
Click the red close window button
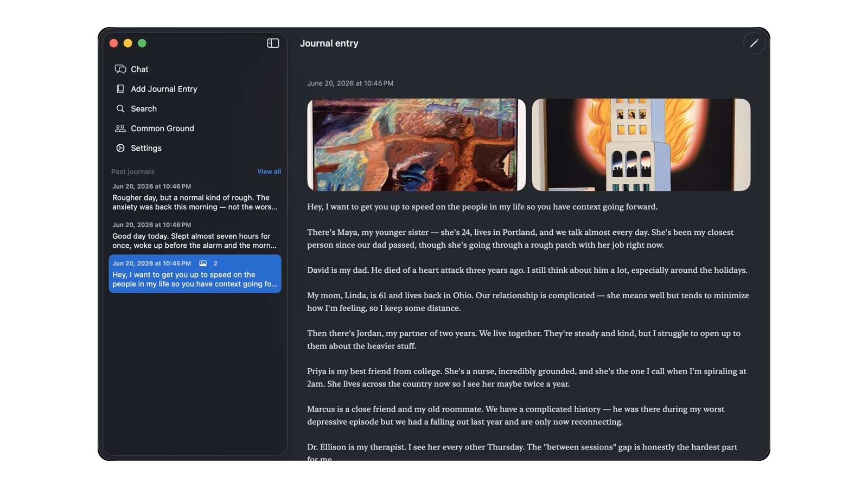point(114,43)
